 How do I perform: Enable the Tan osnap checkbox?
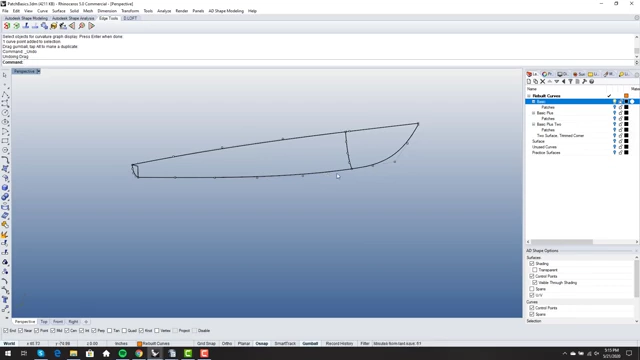coord(109,331)
